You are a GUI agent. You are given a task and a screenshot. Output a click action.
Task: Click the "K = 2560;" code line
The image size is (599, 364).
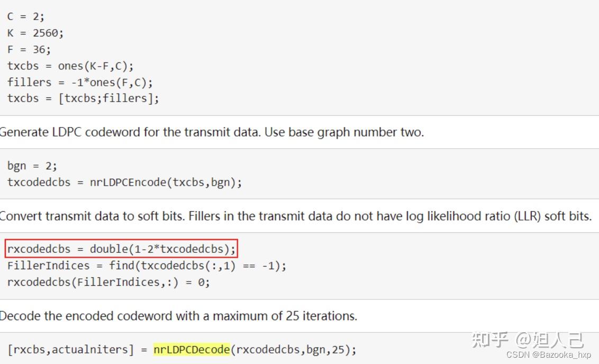pos(35,33)
